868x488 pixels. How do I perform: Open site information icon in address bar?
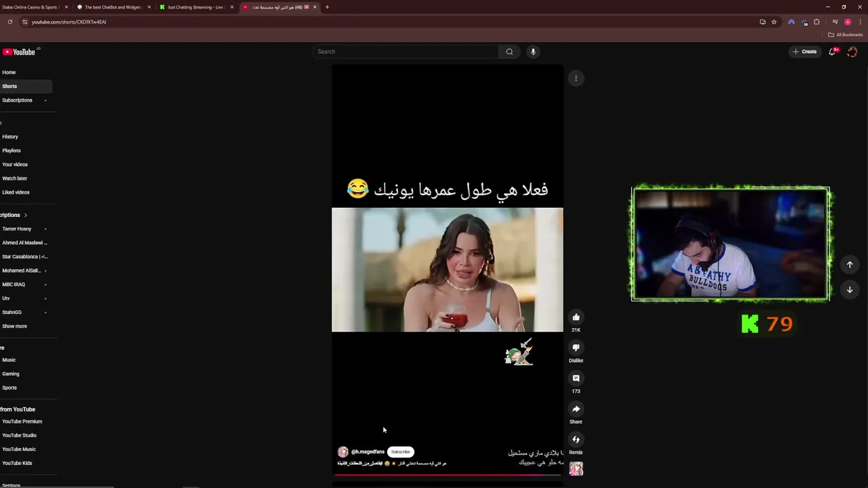point(24,22)
